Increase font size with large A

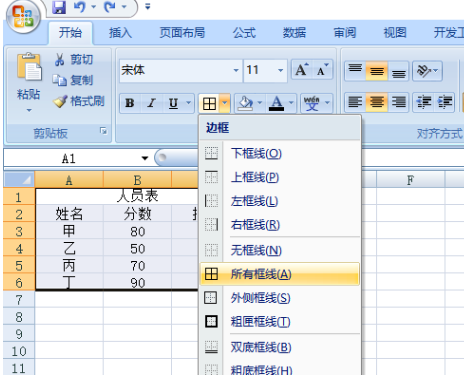tap(302, 70)
